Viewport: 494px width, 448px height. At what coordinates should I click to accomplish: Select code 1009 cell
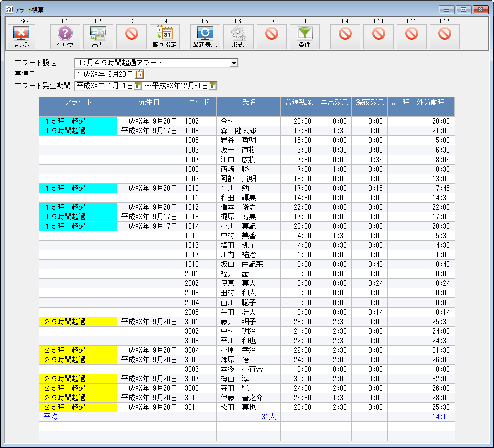(x=199, y=179)
